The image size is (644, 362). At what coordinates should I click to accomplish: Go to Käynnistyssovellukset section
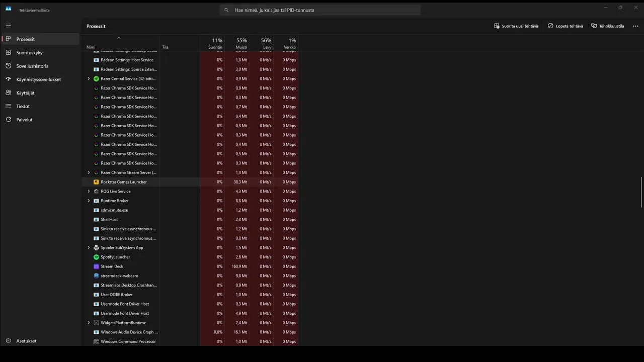click(40, 79)
